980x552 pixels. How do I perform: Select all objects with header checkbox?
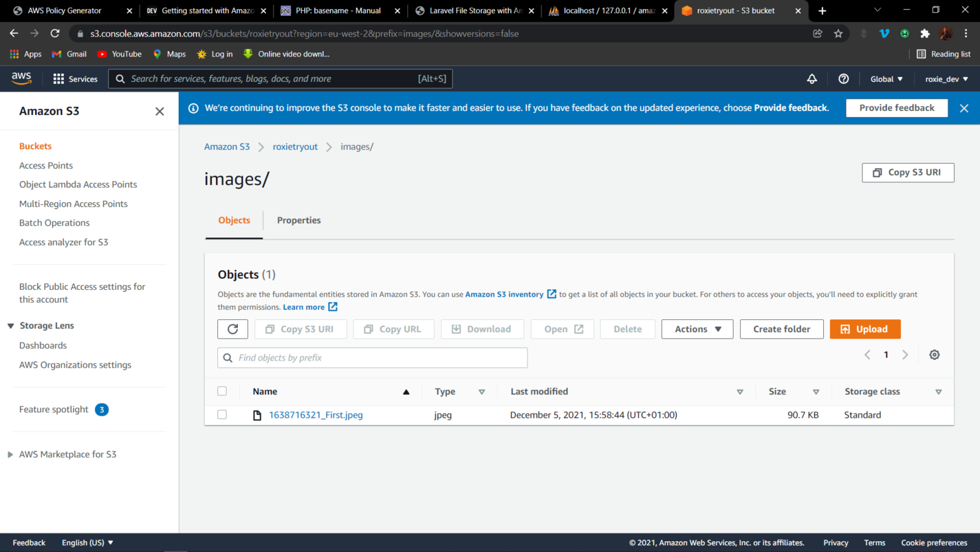222,391
